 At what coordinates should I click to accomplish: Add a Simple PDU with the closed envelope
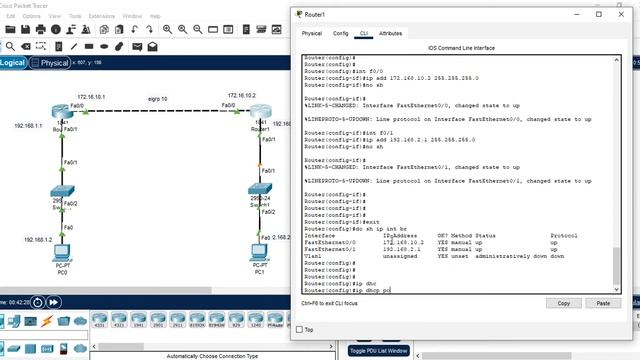[137, 47]
